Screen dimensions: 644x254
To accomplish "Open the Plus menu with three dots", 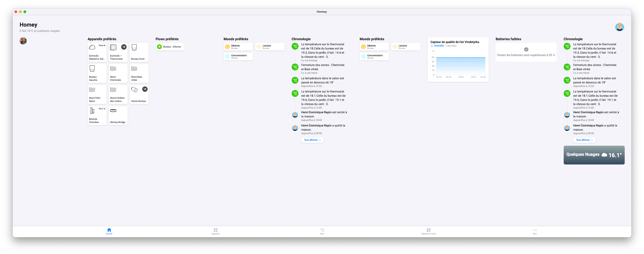I will pyautogui.click(x=534, y=231).
